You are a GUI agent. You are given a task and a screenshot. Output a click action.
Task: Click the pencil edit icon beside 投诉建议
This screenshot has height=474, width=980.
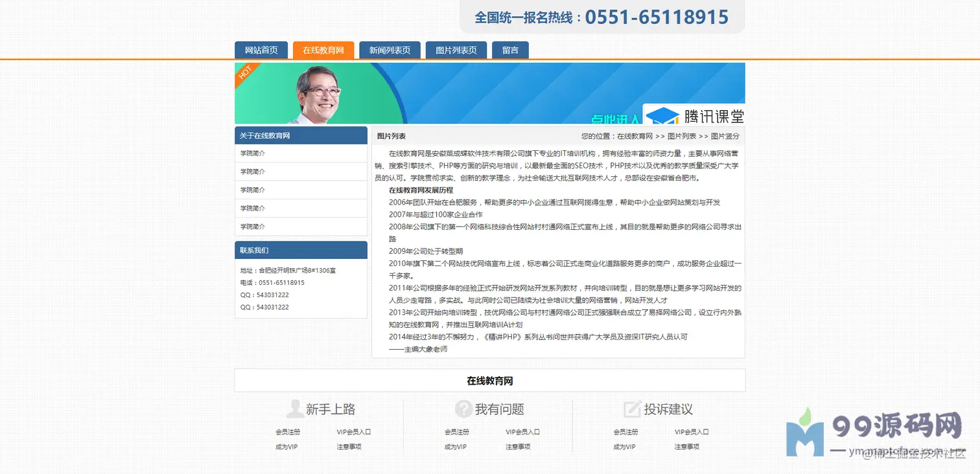point(632,409)
